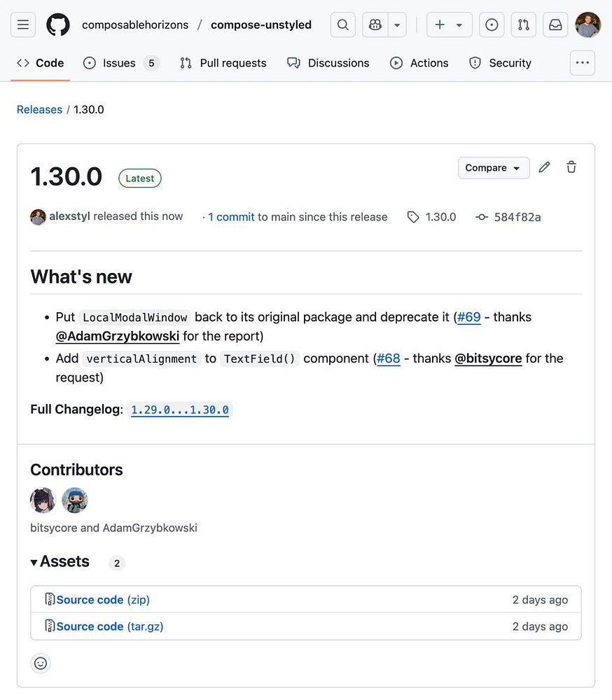Open the hamburger navigation menu
The width and height of the screenshot is (612, 700).
23,25
